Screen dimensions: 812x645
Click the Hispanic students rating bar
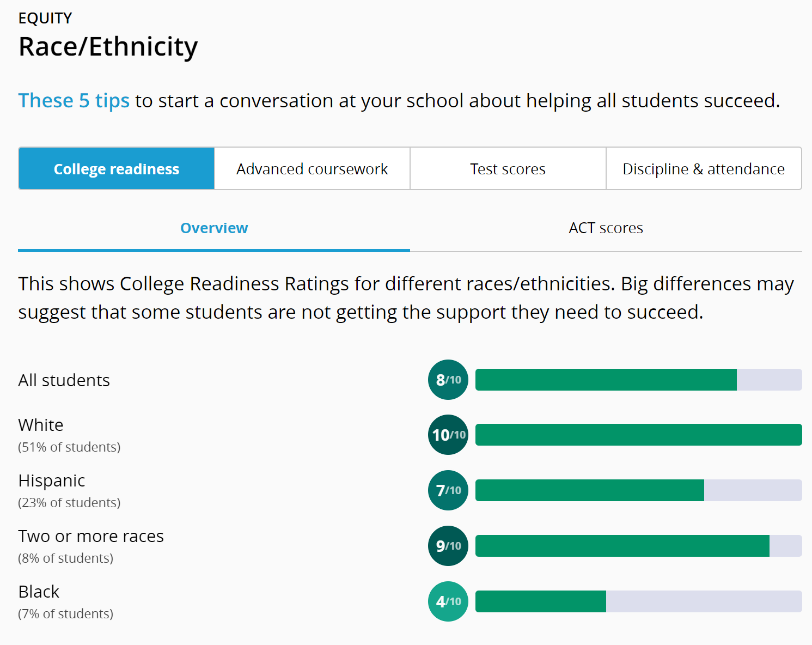pyautogui.click(x=638, y=490)
